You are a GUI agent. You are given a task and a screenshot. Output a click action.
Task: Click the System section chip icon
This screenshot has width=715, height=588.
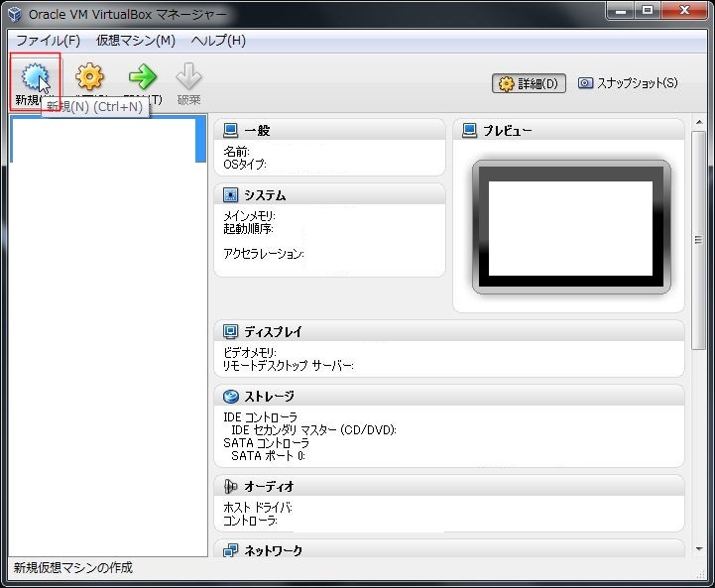click(x=230, y=195)
